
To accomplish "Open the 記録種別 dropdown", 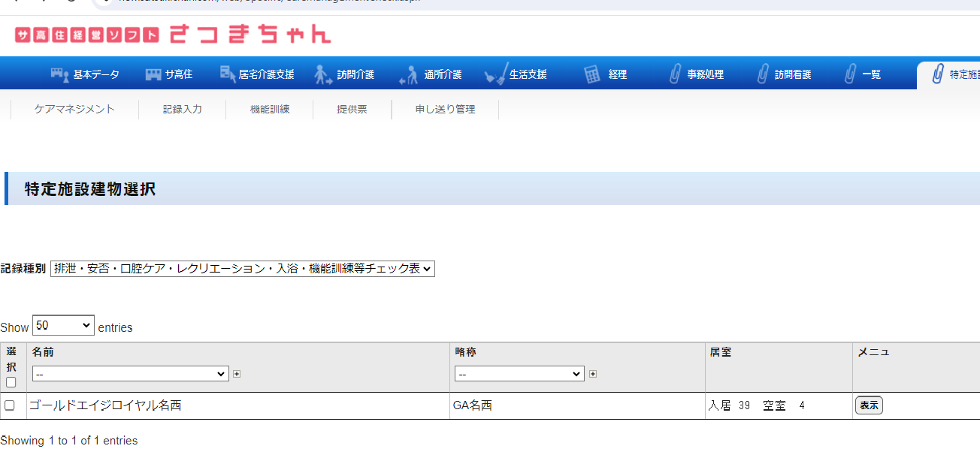I will pyautogui.click(x=242, y=269).
